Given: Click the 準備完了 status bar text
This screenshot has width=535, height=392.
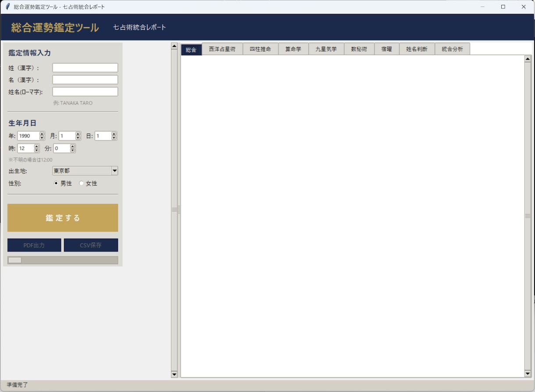Looking at the screenshot, I should (17, 385).
